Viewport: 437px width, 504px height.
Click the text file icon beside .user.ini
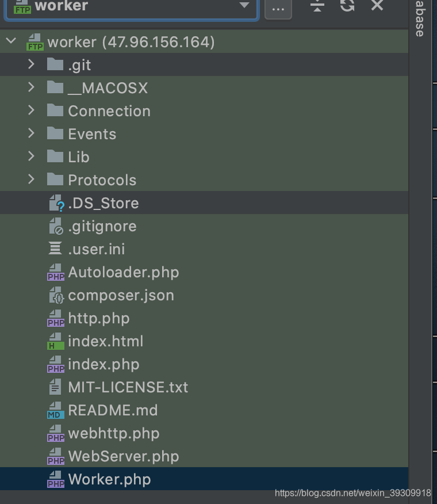(x=56, y=249)
